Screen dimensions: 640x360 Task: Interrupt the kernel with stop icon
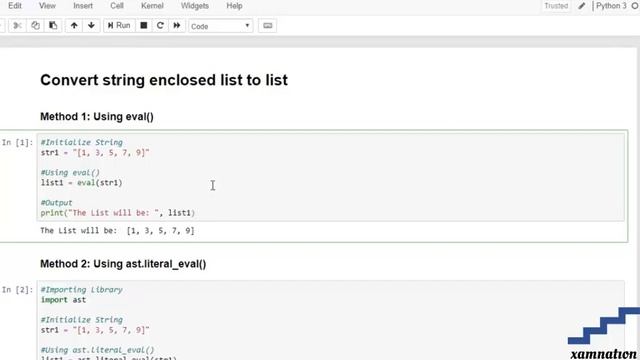click(144, 26)
